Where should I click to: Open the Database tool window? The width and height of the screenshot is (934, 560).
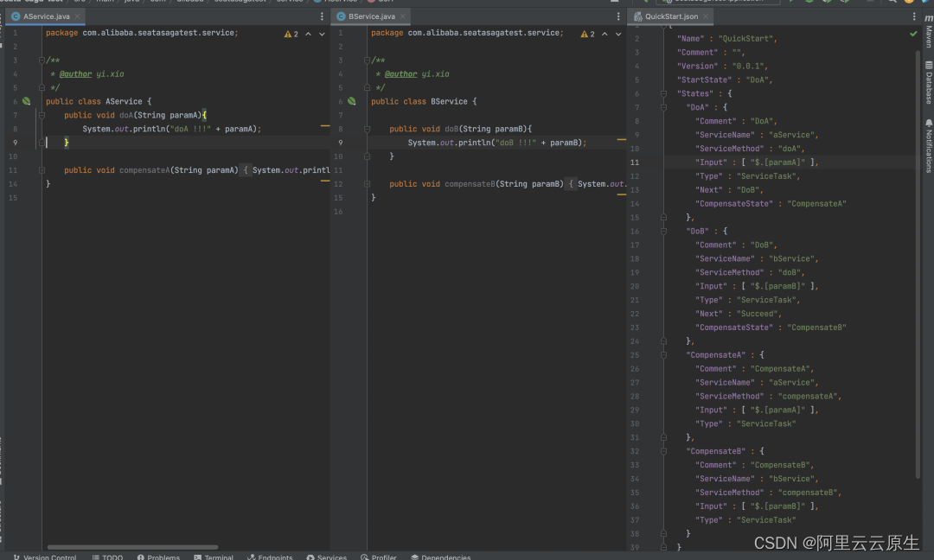[x=928, y=83]
